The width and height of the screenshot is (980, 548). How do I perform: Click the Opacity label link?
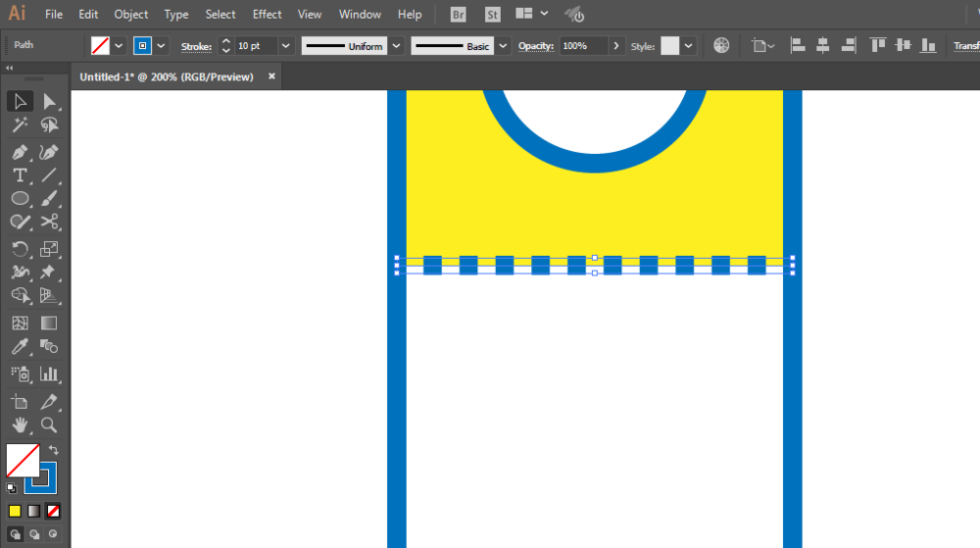point(536,46)
